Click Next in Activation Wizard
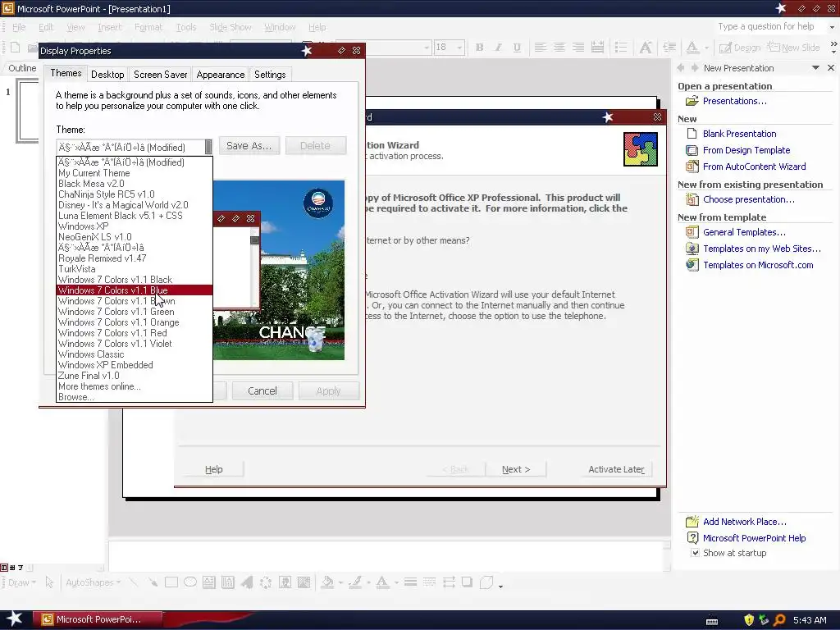 click(516, 469)
